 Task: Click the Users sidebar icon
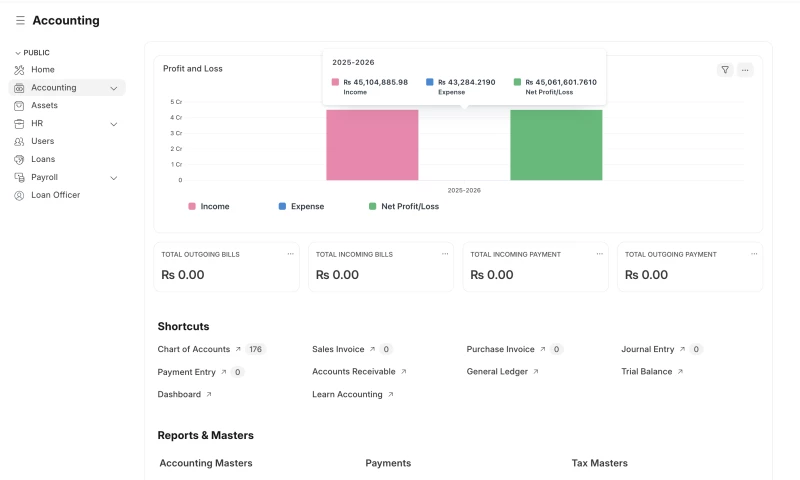point(19,141)
